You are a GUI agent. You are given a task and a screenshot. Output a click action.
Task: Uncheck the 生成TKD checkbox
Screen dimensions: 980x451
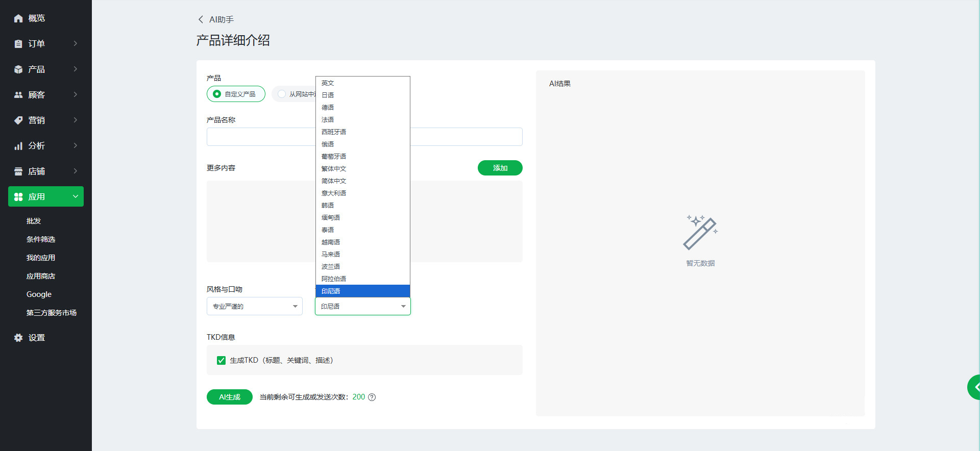coord(221,361)
